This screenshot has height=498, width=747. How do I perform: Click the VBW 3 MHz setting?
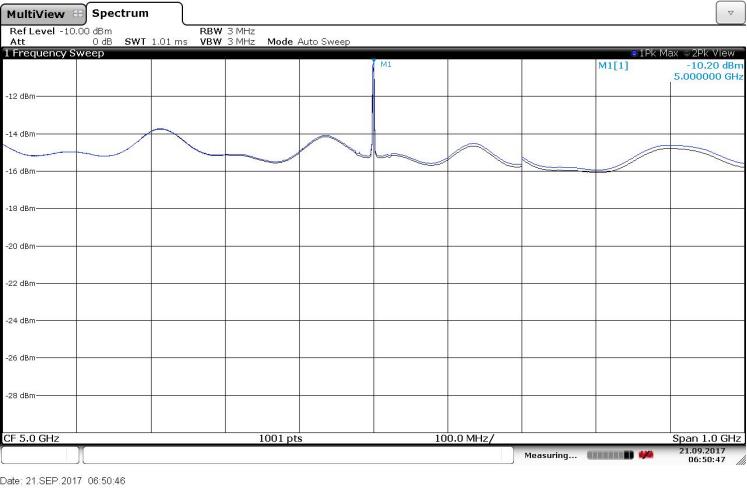tap(227, 41)
